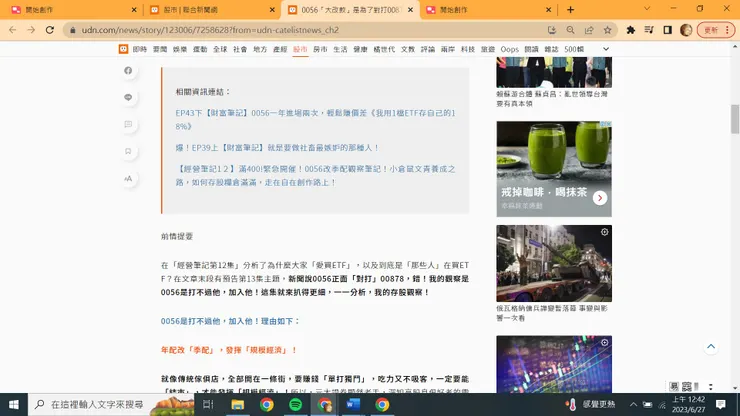Open Spotify from the taskbar
The width and height of the screenshot is (740, 416).
pyautogui.click(x=295, y=405)
